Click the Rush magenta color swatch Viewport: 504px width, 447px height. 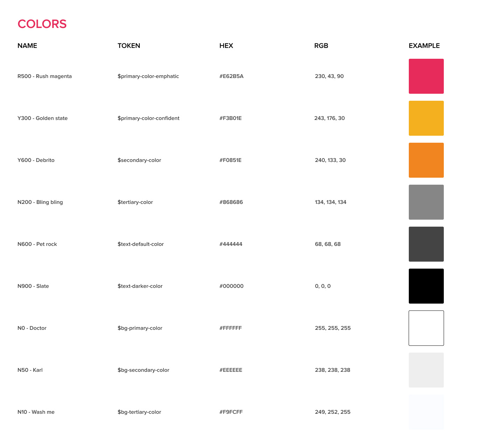coord(426,76)
